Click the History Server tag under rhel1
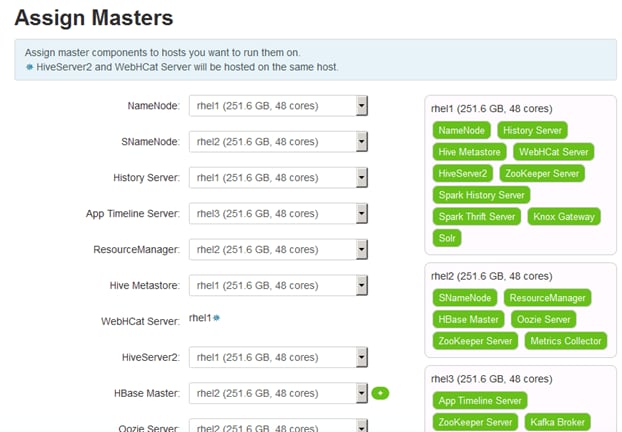This screenshot has height=432, width=622. point(532,130)
